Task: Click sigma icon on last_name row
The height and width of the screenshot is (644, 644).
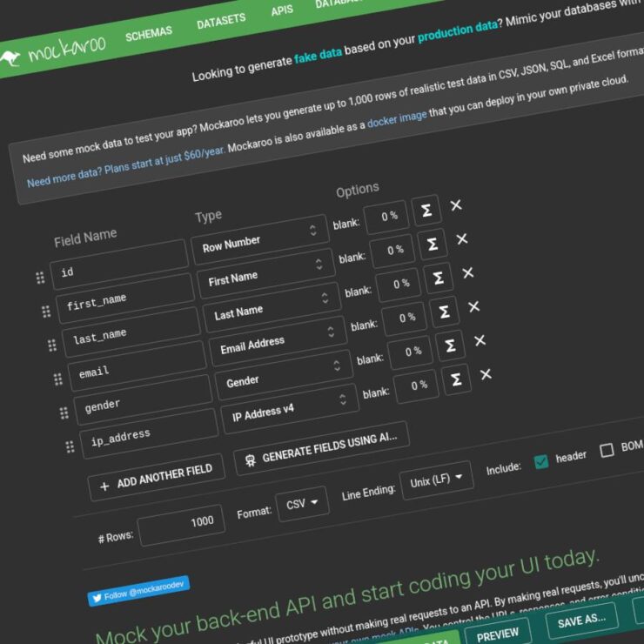Action: (438, 278)
